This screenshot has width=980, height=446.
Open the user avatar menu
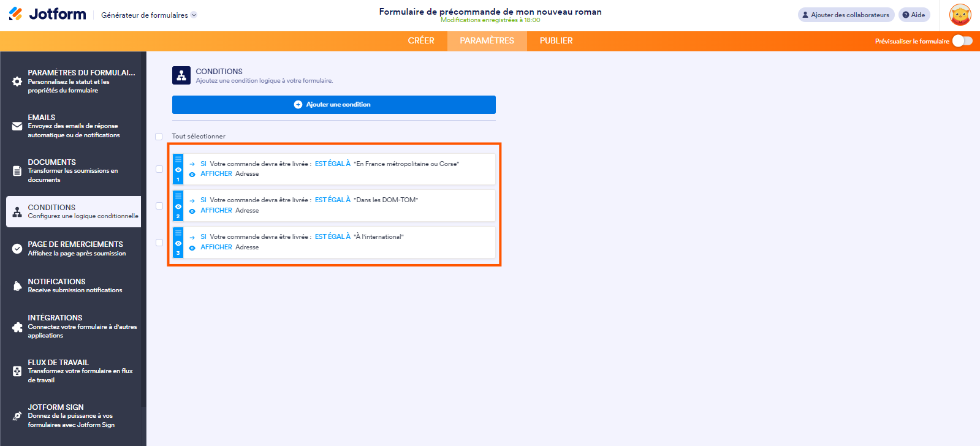point(960,15)
